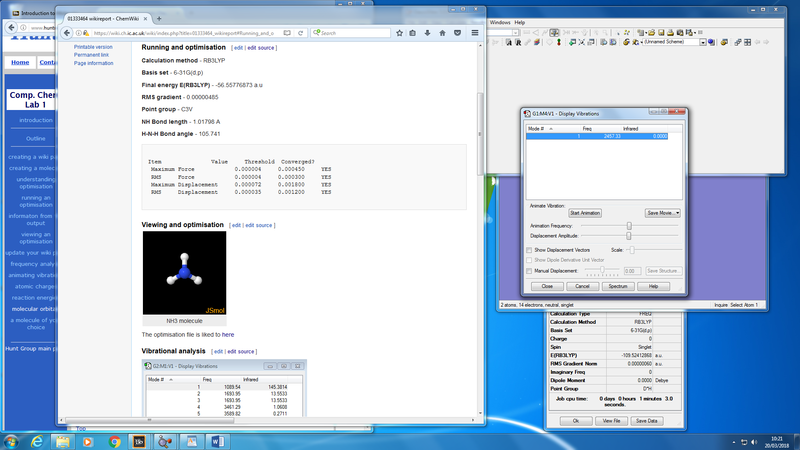The height and width of the screenshot is (450, 800).
Task: Open the Save Movie dropdown button
Action: [x=662, y=213]
